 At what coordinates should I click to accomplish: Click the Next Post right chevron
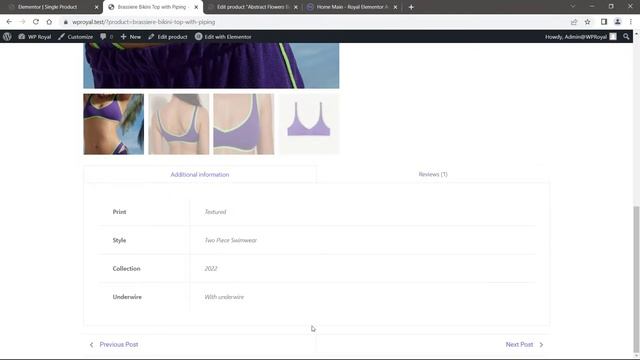(x=541, y=345)
